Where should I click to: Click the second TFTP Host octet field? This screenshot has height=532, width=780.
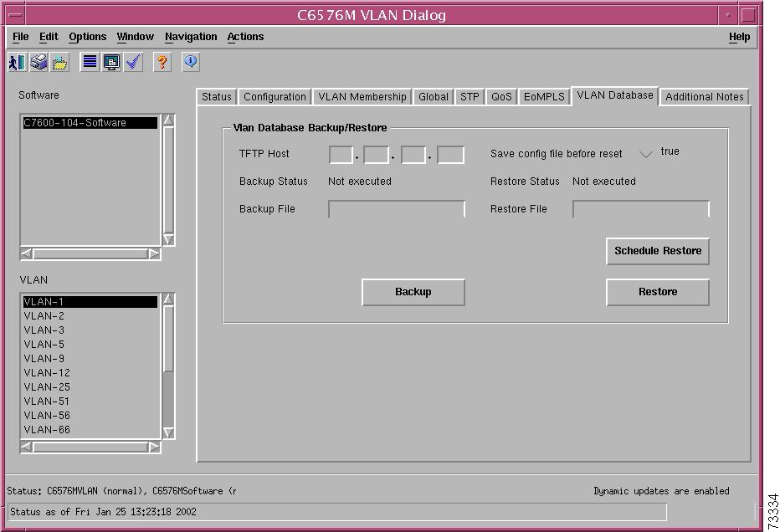click(x=376, y=155)
